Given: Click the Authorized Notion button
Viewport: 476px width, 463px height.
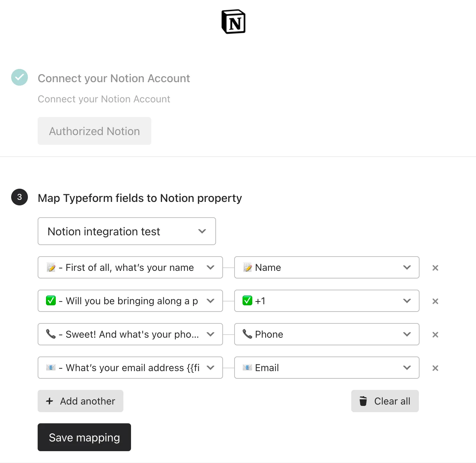Looking at the screenshot, I should (94, 131).
